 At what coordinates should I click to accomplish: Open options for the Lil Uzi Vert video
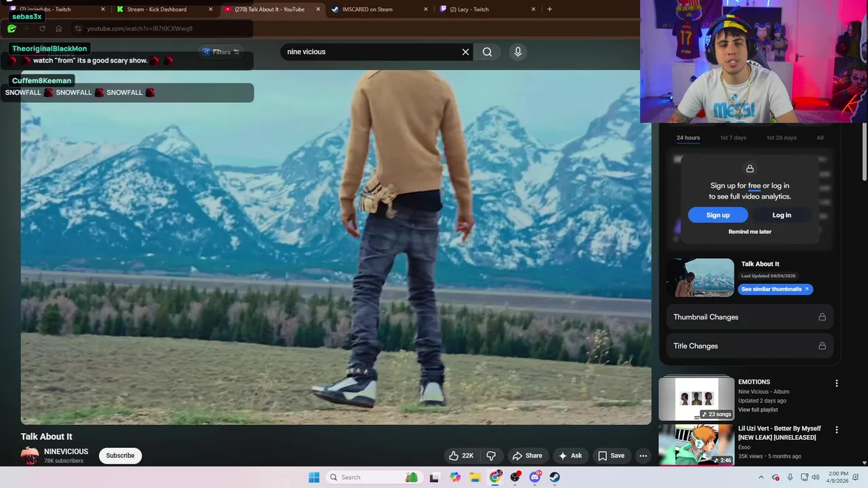tap(836, 430)
